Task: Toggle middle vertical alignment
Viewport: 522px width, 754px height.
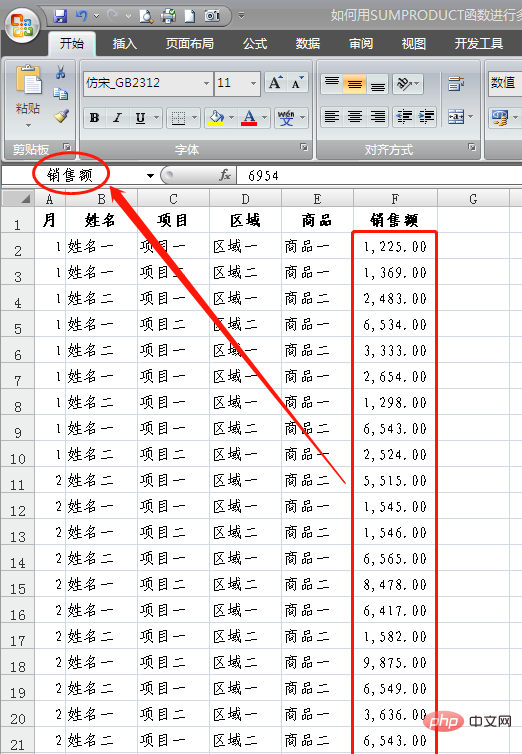Action: click(355, 84)
